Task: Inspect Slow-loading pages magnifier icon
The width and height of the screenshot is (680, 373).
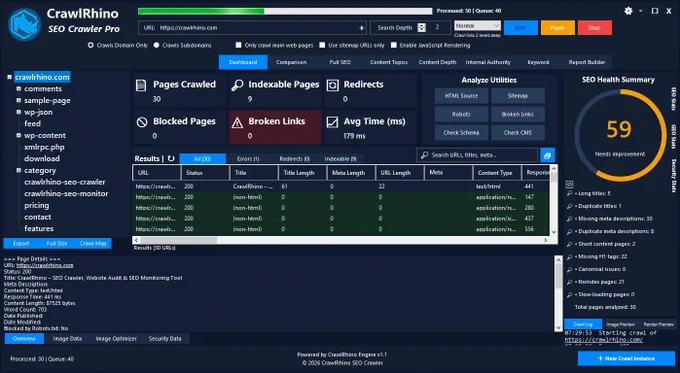Action: pyautogui.click(x=569, y=294)
